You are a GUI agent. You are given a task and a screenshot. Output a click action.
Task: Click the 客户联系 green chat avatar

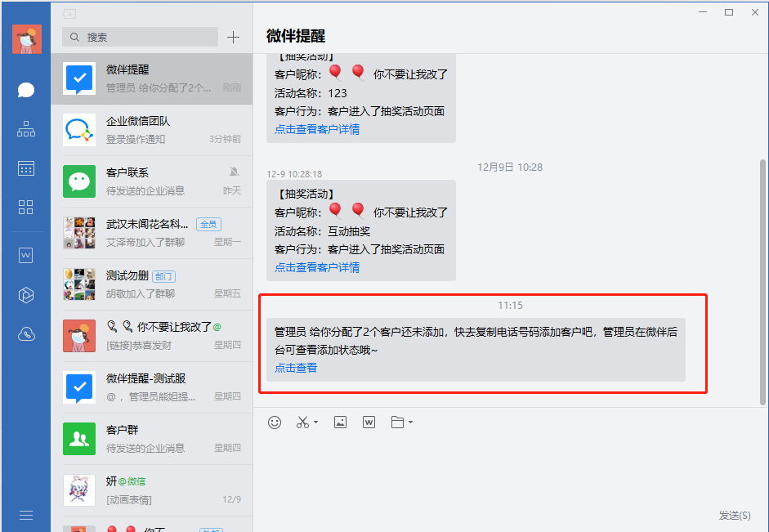pos(79,181)
